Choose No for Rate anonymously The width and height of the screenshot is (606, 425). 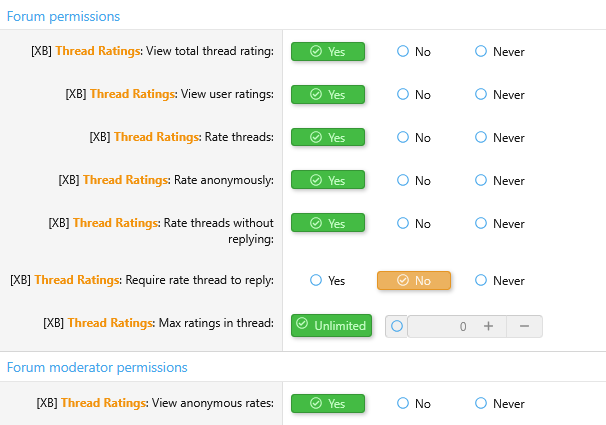[414, 180]
